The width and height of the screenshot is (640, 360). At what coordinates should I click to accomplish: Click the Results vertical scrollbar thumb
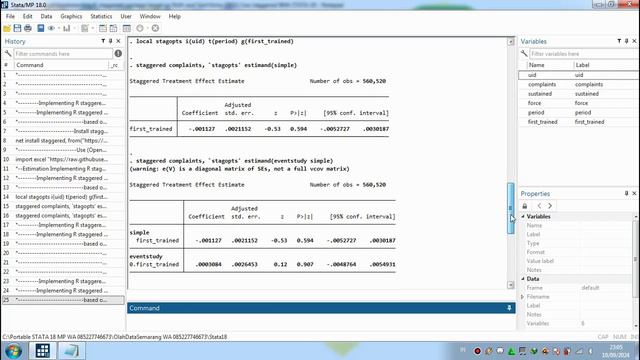point(511,208)
